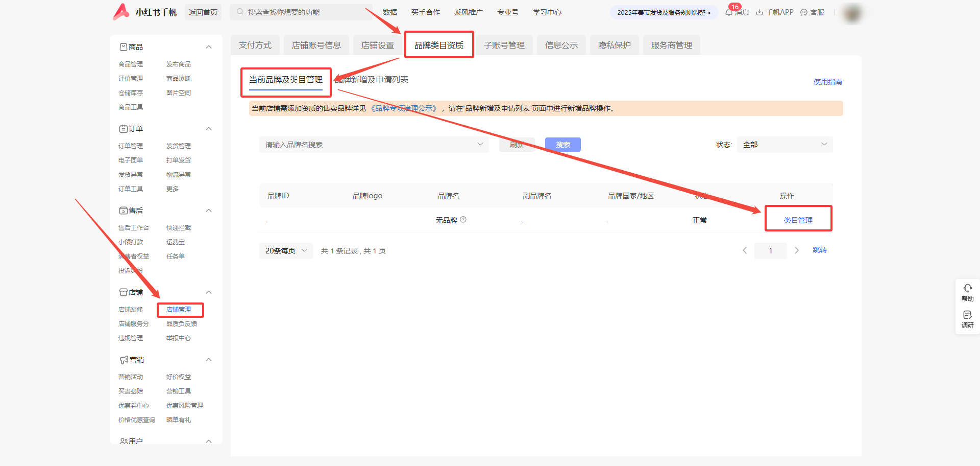Open 晒单有礼 in the sidebar
Screen dimensions: 980x466
[179, 420]
